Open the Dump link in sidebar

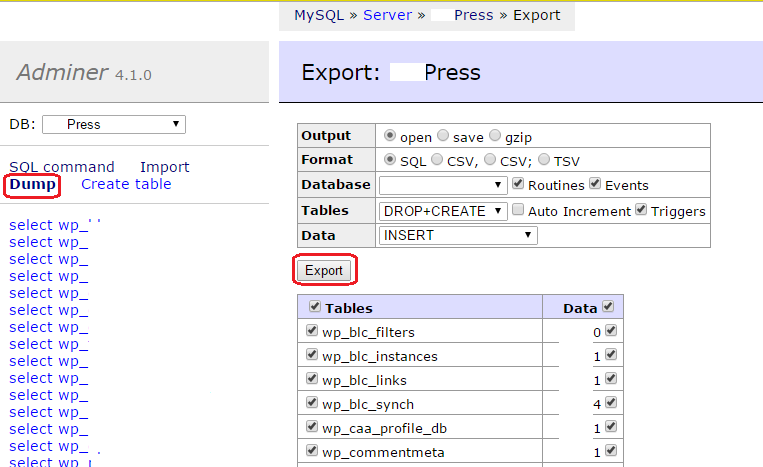pos(32,185)
